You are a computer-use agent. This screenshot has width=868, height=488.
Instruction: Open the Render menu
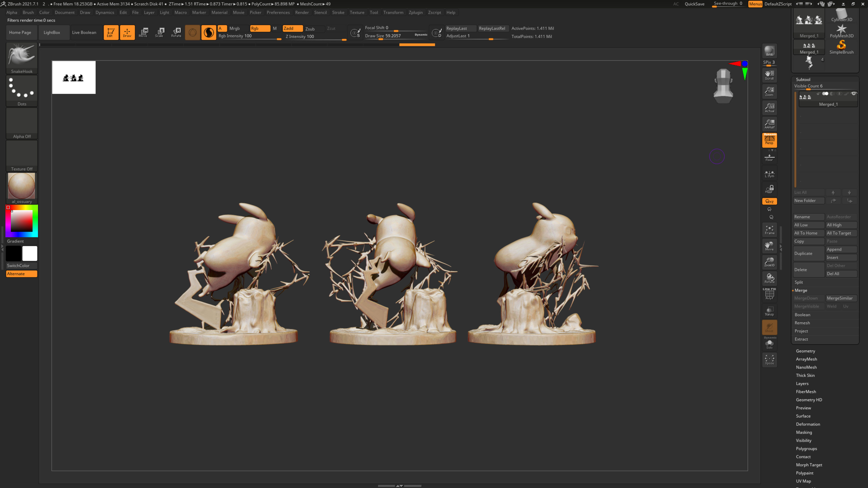click(x=302, y=12)
